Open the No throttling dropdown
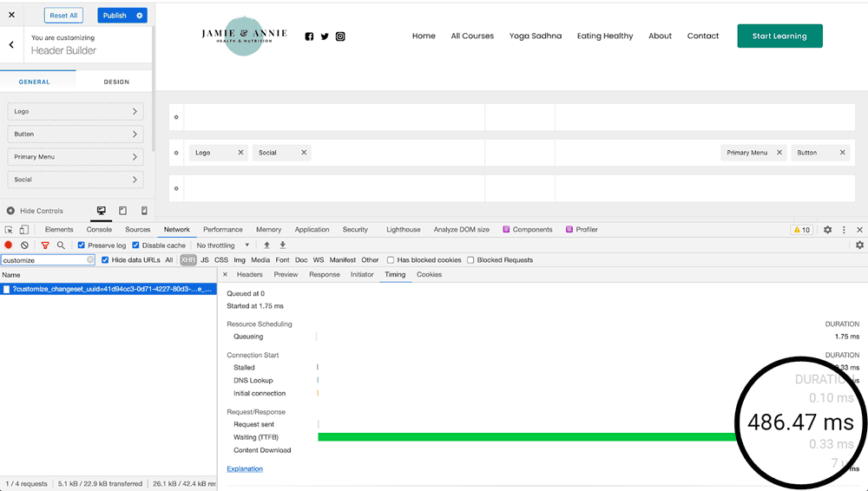The image size is (868, 491). [223, 245]
